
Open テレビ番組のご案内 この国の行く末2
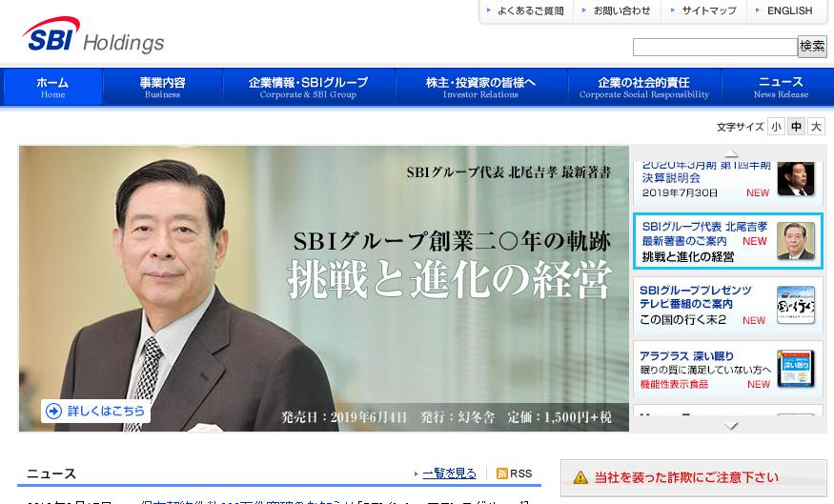[x=727, y=305]
